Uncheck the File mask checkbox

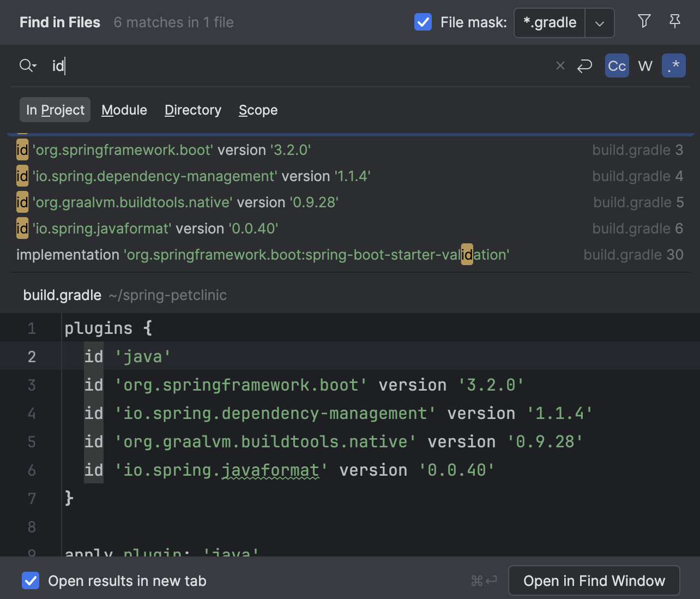[423, 22]
